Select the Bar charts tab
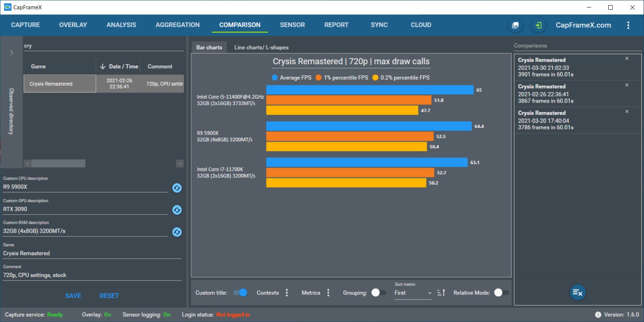644x322 pixels. (209, 47)
